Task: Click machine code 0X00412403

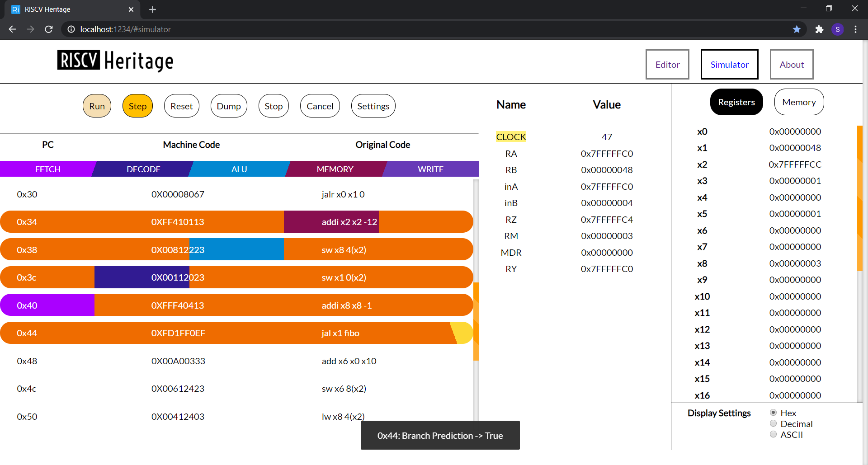Action: [178, 417]
